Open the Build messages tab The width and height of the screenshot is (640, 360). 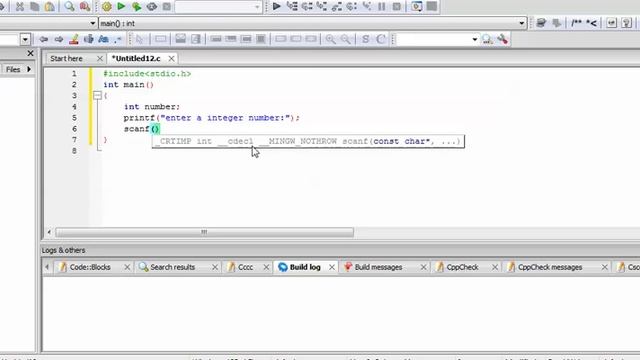[x=378, y=267]
